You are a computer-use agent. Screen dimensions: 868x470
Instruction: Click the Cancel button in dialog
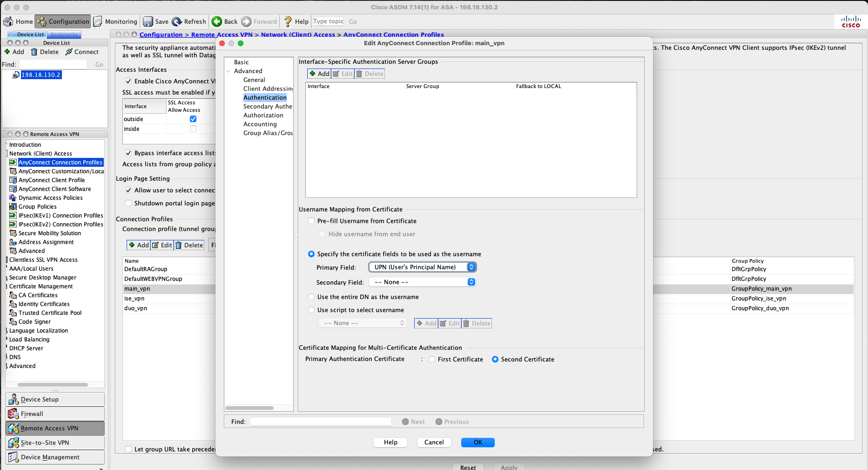point(434,442)
